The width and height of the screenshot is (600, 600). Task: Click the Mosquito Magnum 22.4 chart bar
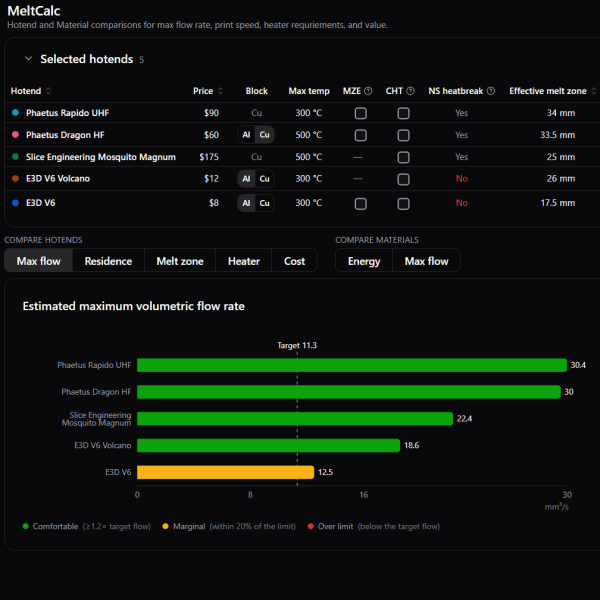click(x=295, y=419)
